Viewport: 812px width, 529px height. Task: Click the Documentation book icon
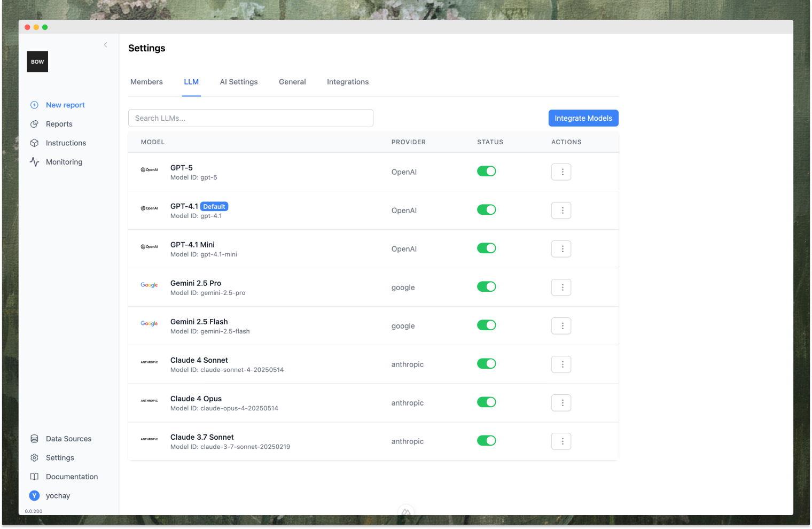point(34,477)
